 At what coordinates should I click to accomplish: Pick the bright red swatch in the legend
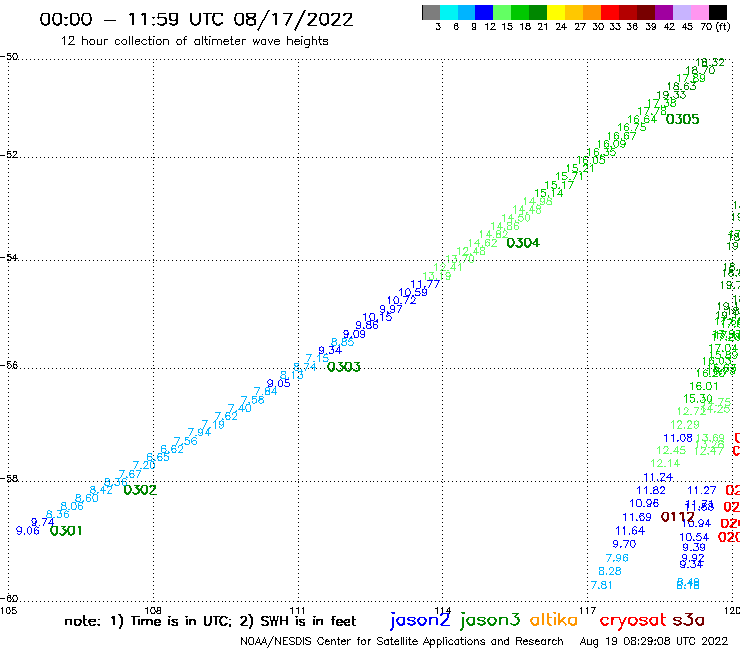(x=610, y=12)
